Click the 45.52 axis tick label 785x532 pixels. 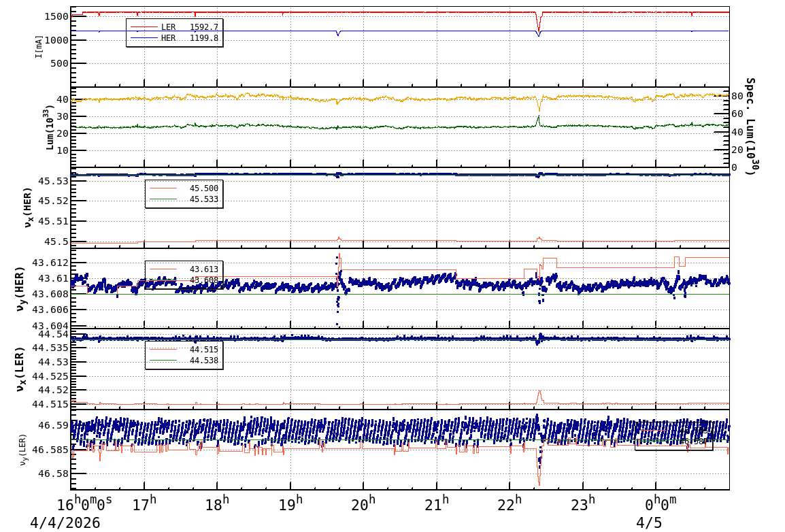[54, 201]
